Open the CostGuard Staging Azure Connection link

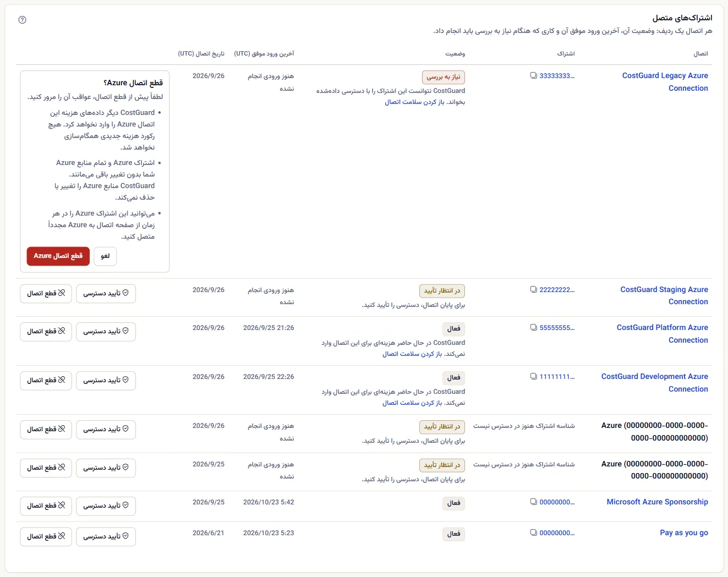pos(664,295)
